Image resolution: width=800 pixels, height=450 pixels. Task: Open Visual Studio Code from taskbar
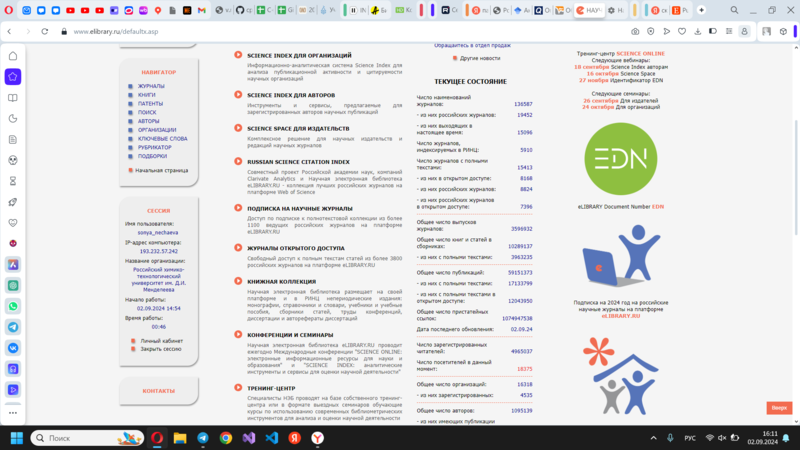click(271, 438)
